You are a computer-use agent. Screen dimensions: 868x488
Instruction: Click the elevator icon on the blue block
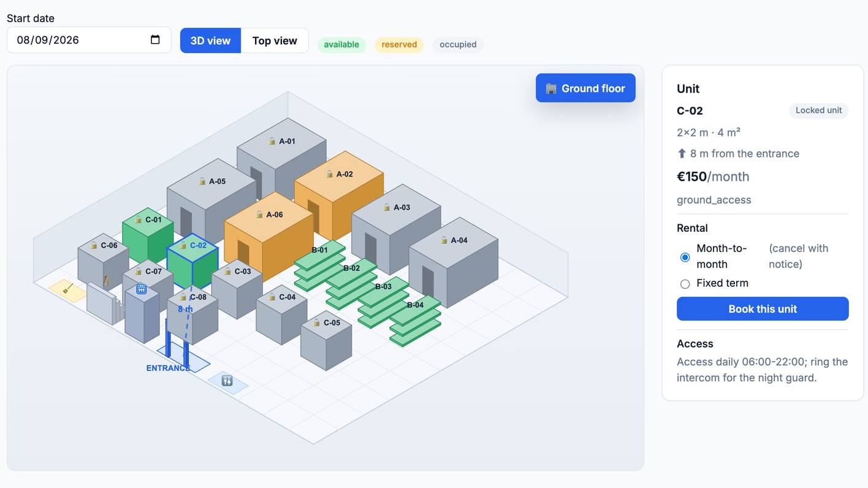(142, 289)
